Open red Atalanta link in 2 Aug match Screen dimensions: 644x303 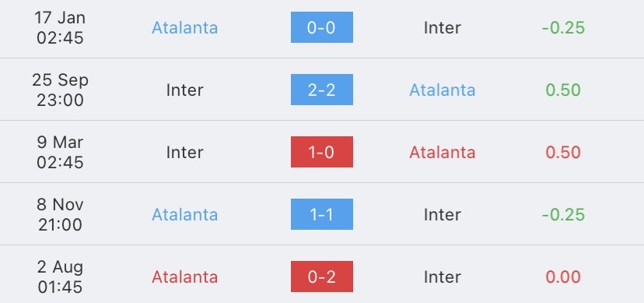click(x=185, y=277)
